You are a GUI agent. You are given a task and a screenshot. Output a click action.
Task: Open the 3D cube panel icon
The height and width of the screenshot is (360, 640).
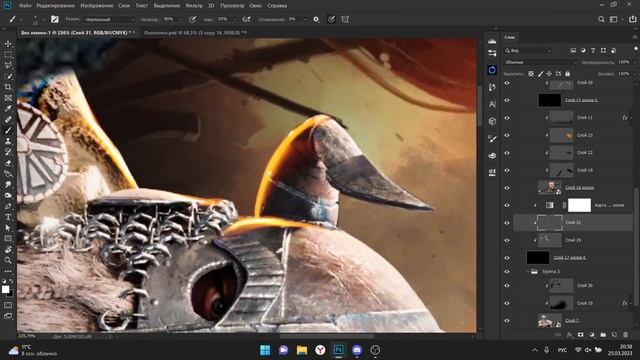492,121
